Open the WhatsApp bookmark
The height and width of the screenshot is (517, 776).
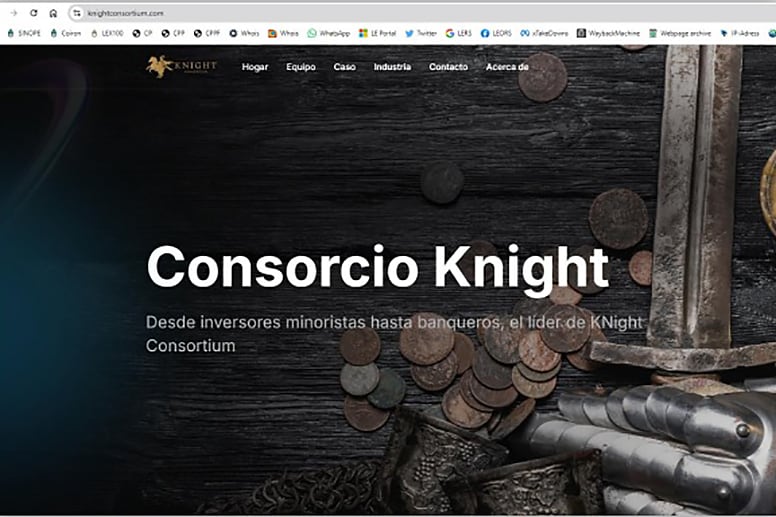pyautogui.click(x=329, y=33)
